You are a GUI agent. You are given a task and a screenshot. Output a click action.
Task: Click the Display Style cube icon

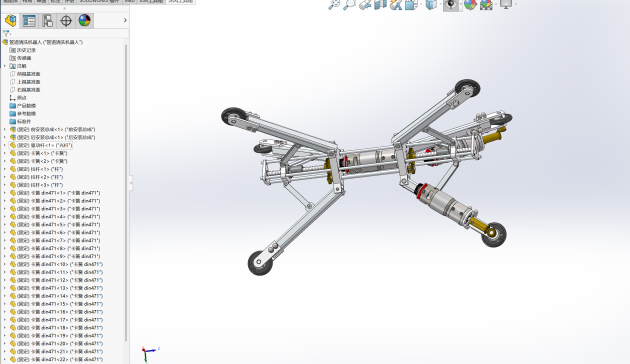pyautogui.click(x=431, y=4)
